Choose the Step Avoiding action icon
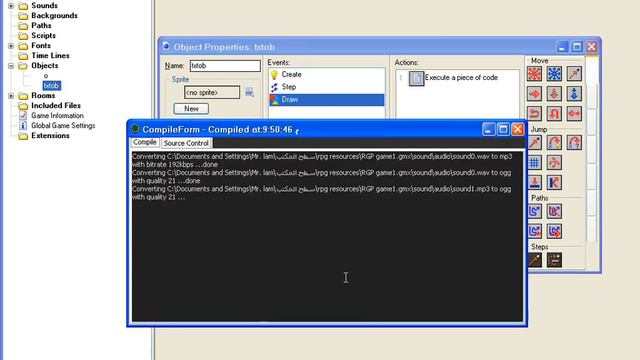 pos(554,260)
